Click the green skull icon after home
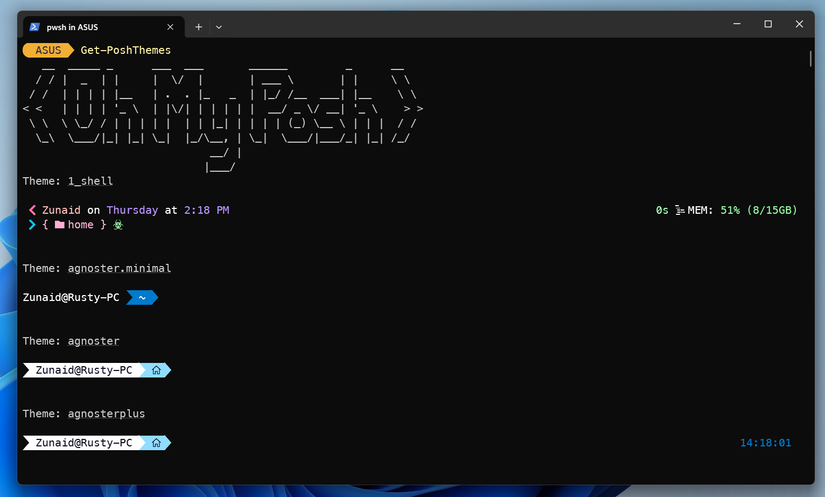 (118, 225)
